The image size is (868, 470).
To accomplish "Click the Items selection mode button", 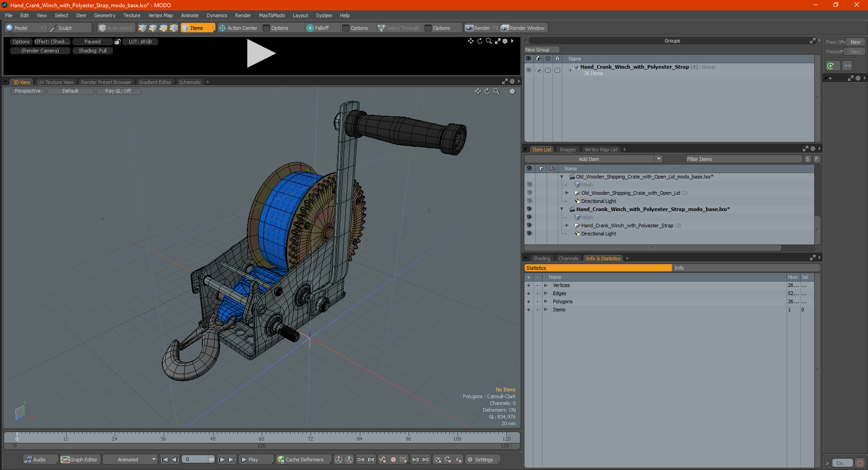I will click(x=198, y=28).
